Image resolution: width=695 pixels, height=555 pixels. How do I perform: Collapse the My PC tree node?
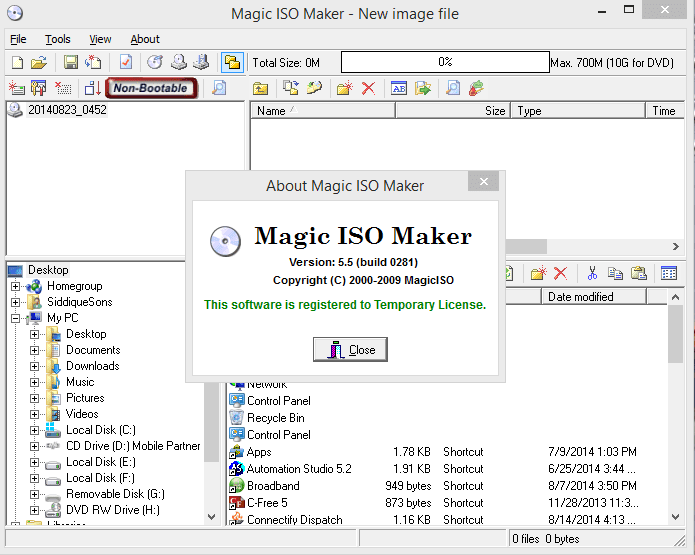(16, 318)
